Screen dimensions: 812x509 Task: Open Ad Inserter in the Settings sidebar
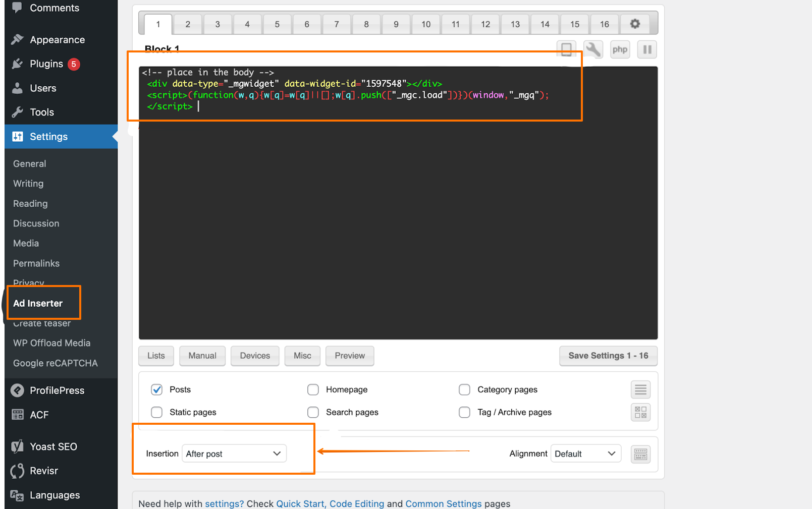38,303
